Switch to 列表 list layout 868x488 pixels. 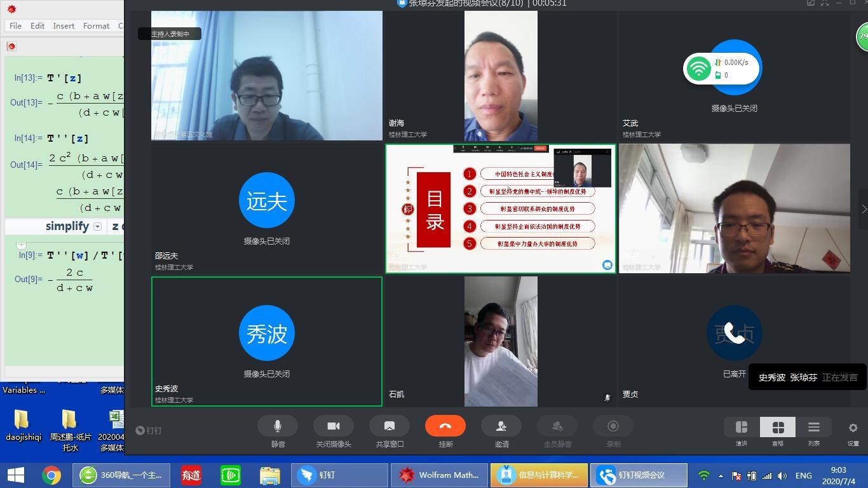pos(814,428)
